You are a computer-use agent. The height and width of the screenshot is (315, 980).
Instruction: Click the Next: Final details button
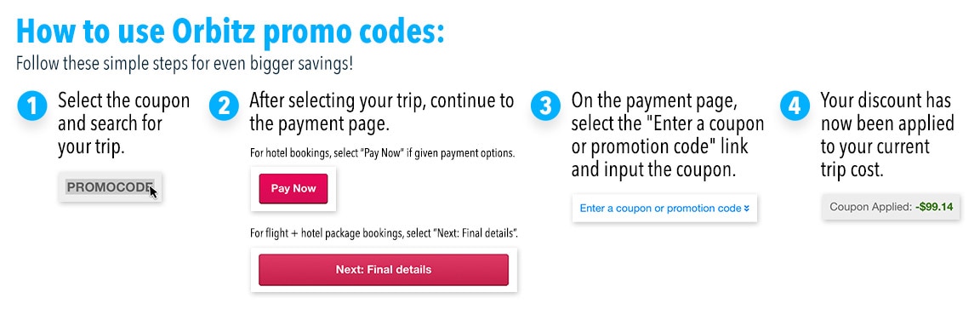[x=384, y=270]
